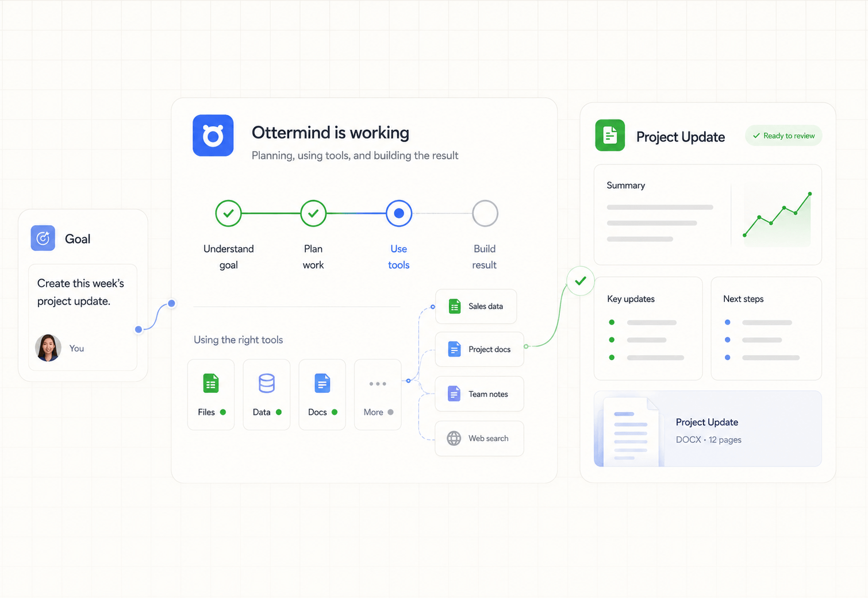Screen dimensions: 868x598
Task: Open the Key updates card
Action: pos(648,329)
